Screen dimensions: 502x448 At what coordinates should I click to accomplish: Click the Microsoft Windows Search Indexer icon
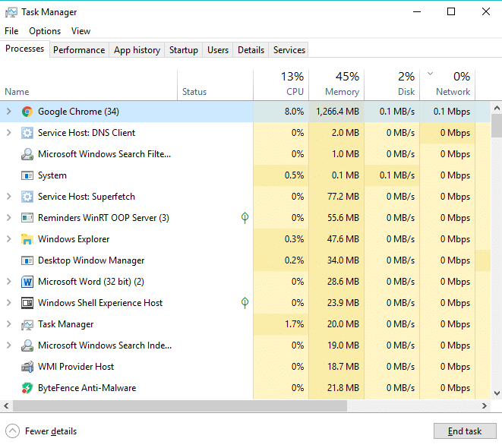(27, 345)
